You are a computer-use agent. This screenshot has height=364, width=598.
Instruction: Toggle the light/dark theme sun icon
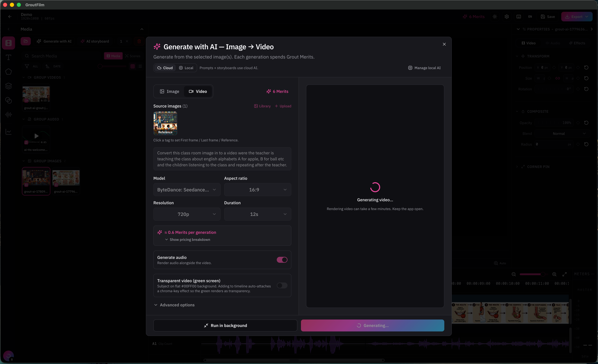(495, 17)
